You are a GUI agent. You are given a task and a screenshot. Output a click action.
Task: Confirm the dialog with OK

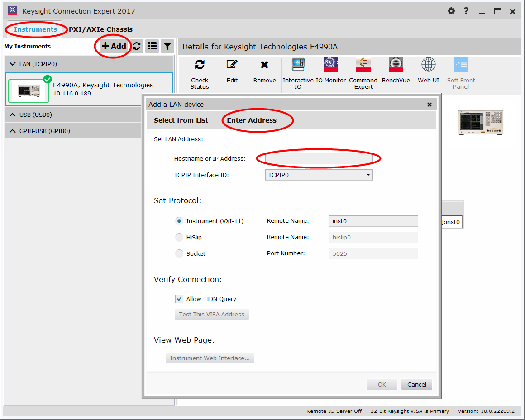coord(382,385)
